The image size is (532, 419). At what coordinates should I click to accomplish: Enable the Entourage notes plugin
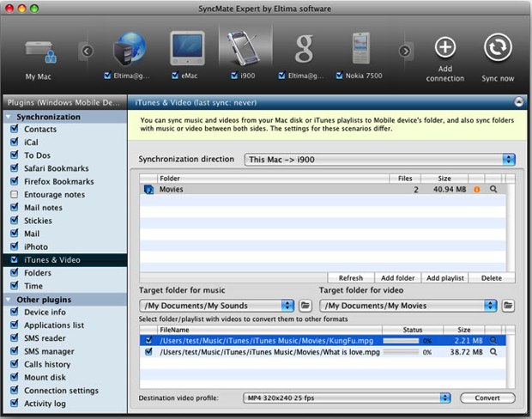coord(15,194)
